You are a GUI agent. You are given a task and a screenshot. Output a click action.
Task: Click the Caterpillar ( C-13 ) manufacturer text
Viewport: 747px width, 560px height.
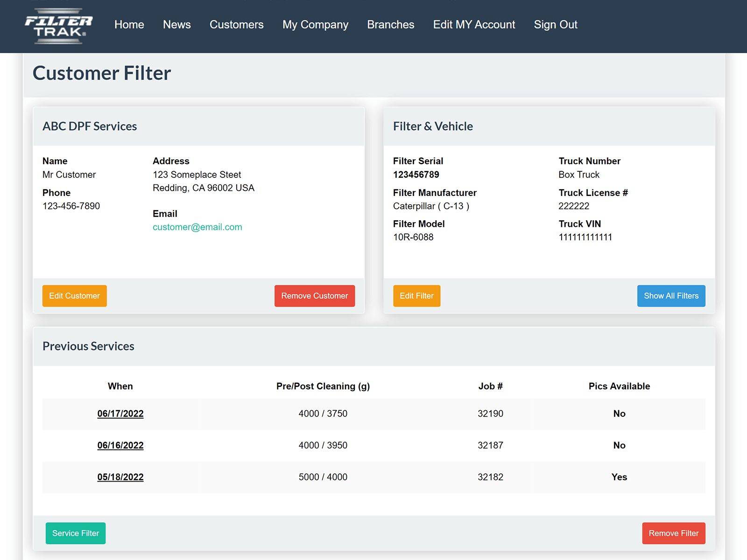click(431, 206)
